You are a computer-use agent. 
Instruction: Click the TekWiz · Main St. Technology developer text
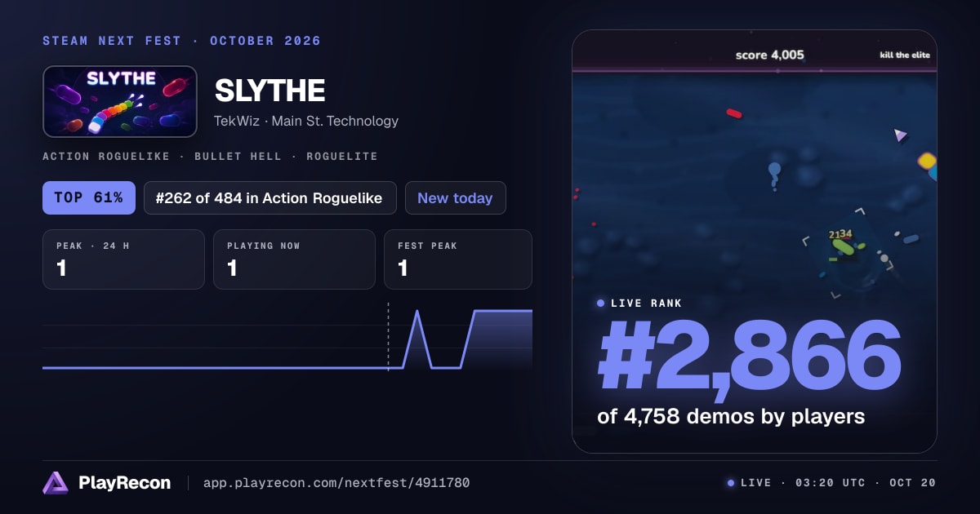click(x=306, y=121)
